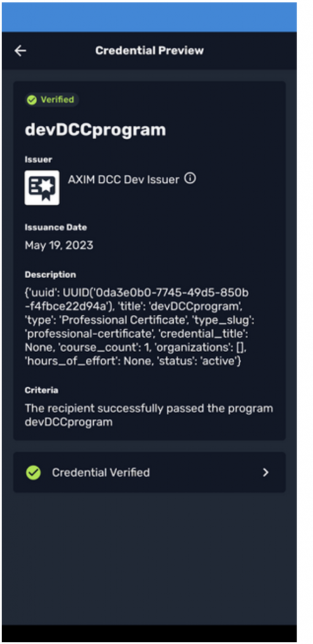Click the Credential Preview header title

(x=149, y=50)
